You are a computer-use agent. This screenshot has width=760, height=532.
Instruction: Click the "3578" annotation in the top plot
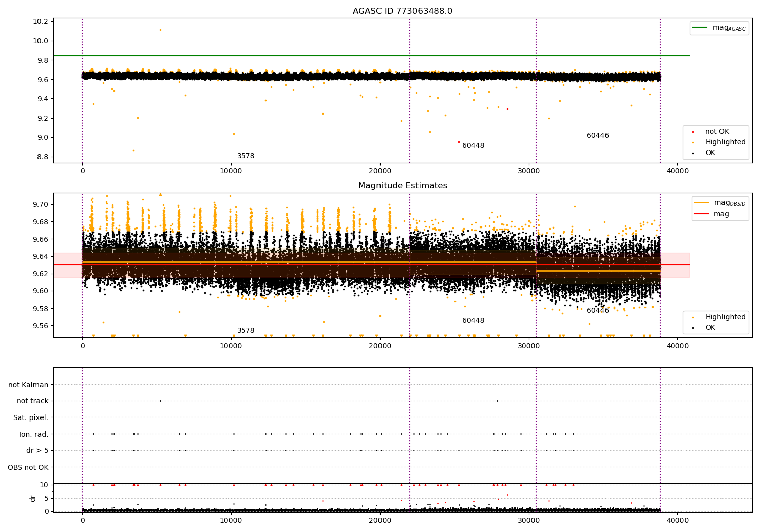coord(246,156)
